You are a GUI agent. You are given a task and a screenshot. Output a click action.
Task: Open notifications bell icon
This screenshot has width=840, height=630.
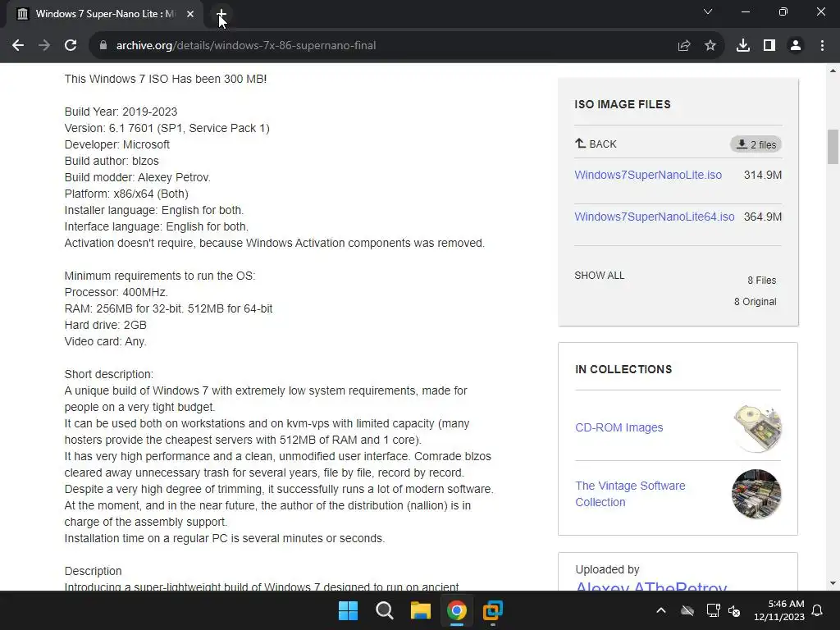click(x=818, y=610)
